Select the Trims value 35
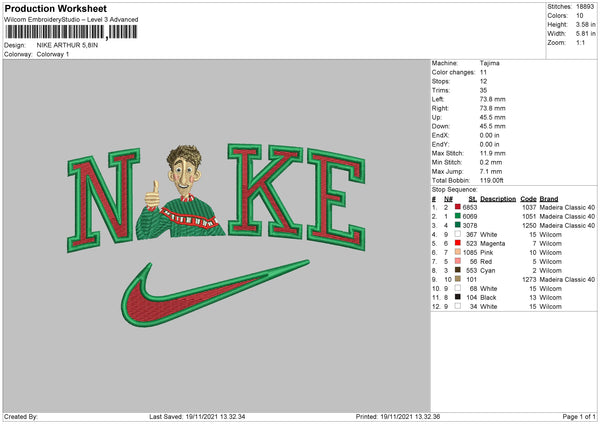The height and width of the screenshot is (424, 600). tap(483, 90)
